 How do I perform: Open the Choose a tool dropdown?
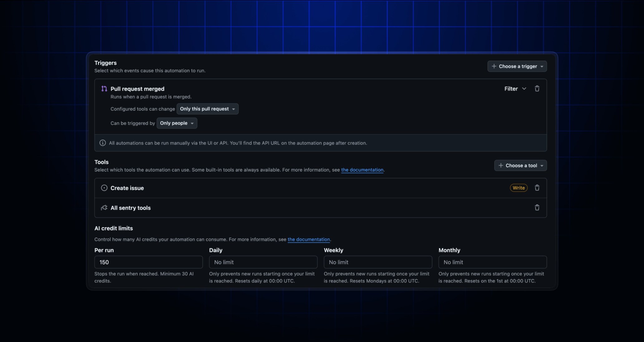pyautogui.click(x=520, y=165)
